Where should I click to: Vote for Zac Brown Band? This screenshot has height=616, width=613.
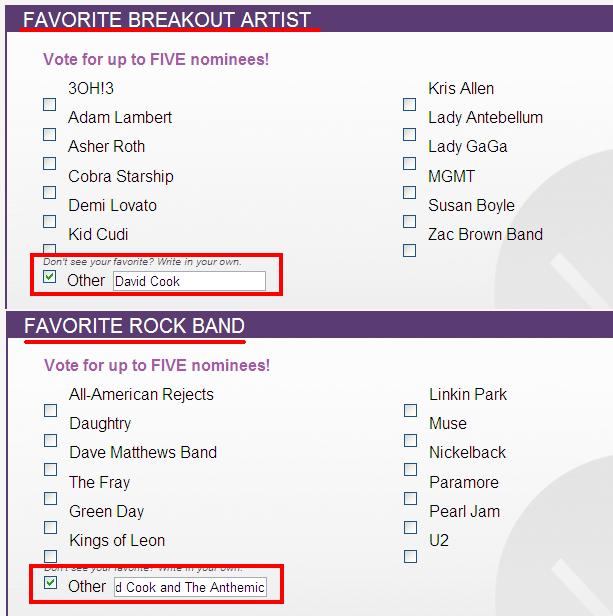[x=409, y=250]
